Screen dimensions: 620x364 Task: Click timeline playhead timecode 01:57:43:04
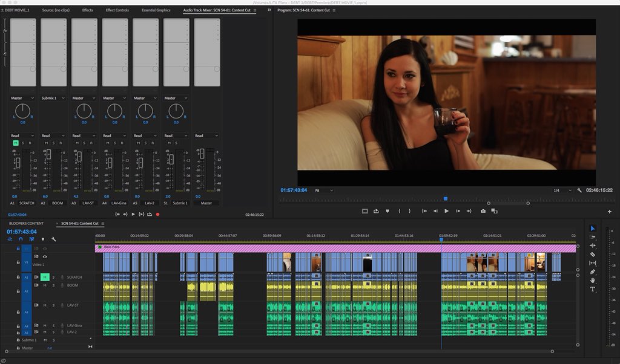(x=22, y=232)
